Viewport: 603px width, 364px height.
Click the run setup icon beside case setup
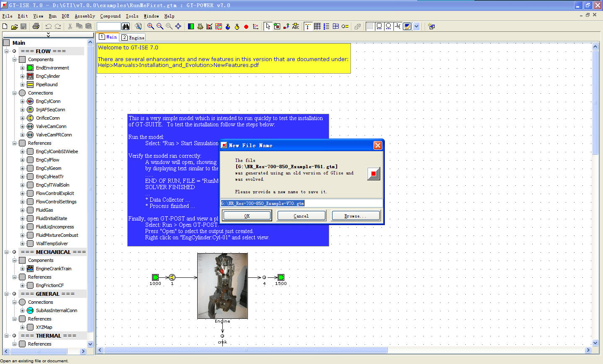pos(200,26)
